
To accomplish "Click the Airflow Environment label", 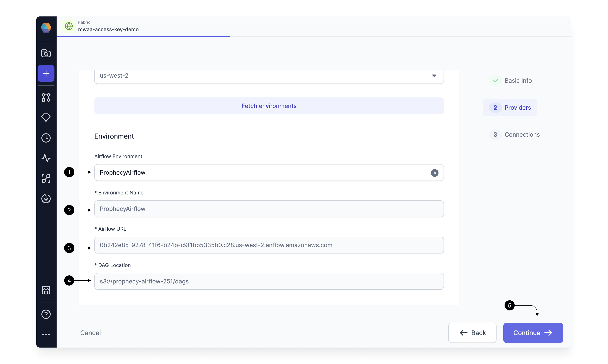I will point(118,156).
